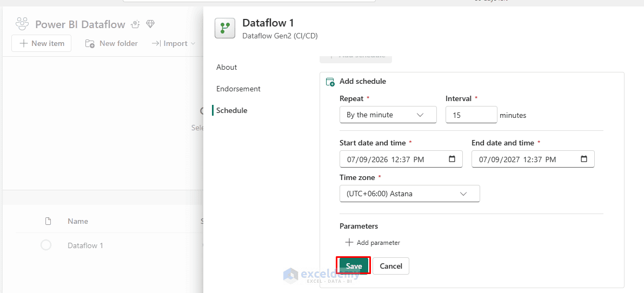644x293 pixels.
Task: Open the End date calendar picker
Action: click(x=583, y=159)
